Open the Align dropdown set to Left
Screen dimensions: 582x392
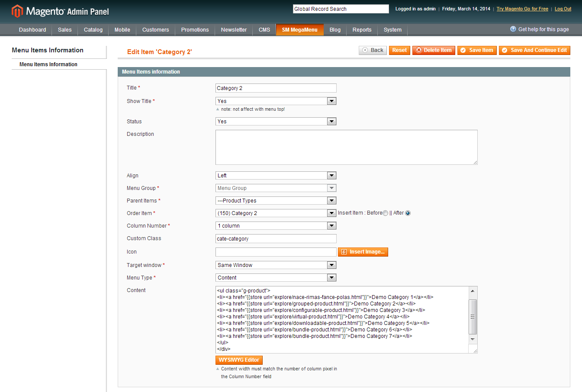click(x=276, y=176)
